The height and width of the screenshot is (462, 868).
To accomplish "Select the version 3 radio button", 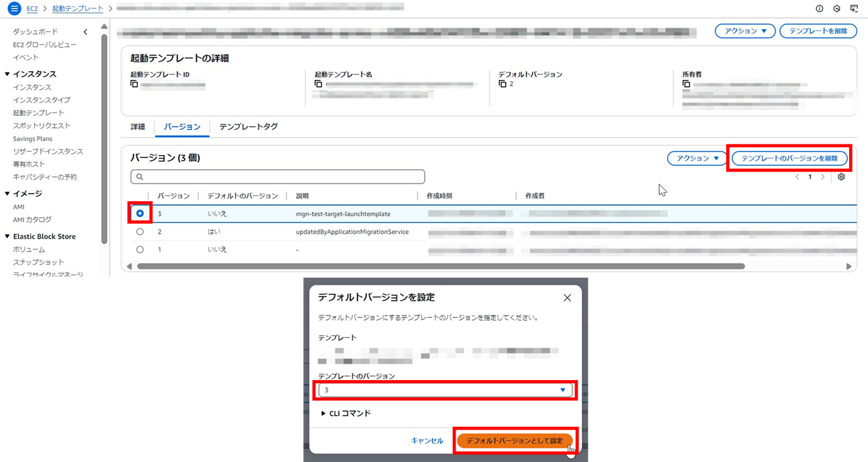I will pos(139,213).
